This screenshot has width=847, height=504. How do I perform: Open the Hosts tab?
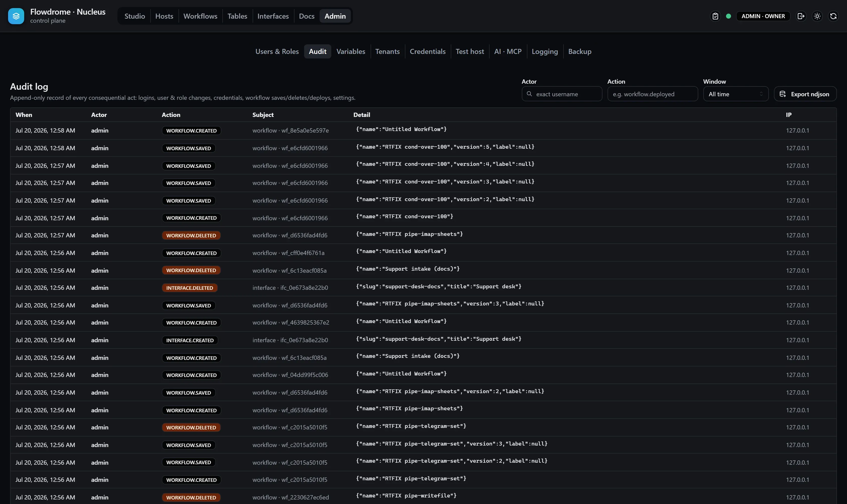(x=164, y=16)
